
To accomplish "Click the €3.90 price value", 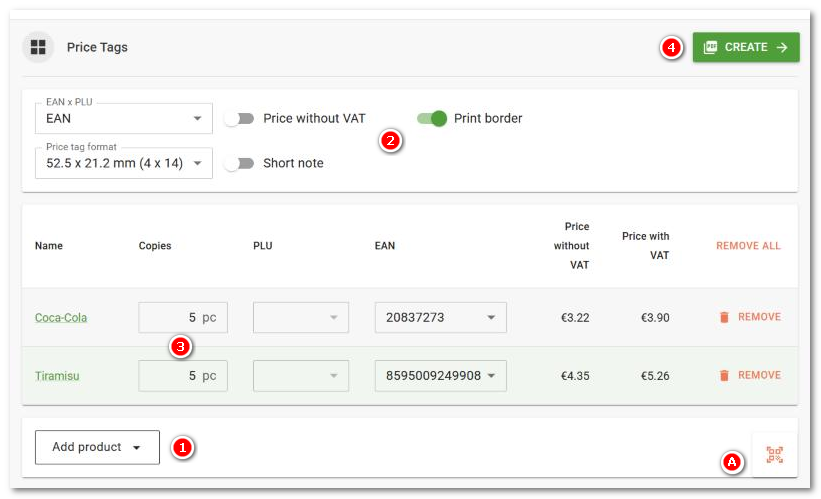I will [655, 318].
